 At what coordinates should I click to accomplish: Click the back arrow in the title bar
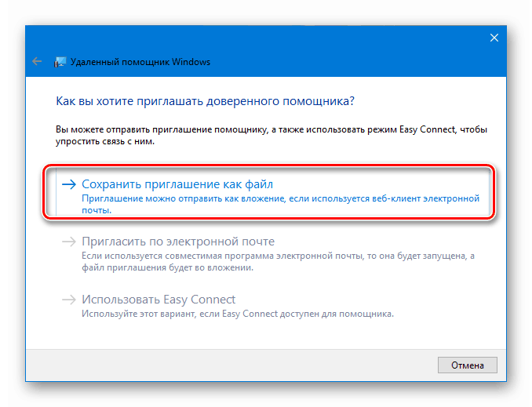click(37, 61)
